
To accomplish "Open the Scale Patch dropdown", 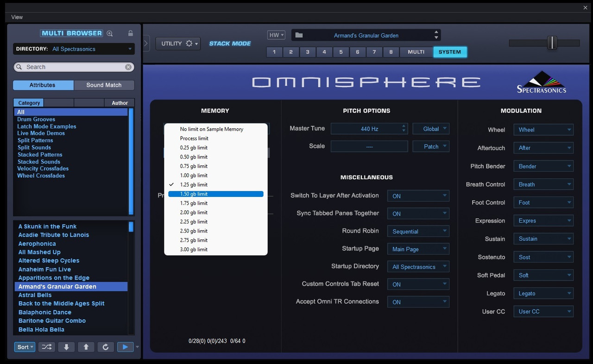I will tap(431, 146).
